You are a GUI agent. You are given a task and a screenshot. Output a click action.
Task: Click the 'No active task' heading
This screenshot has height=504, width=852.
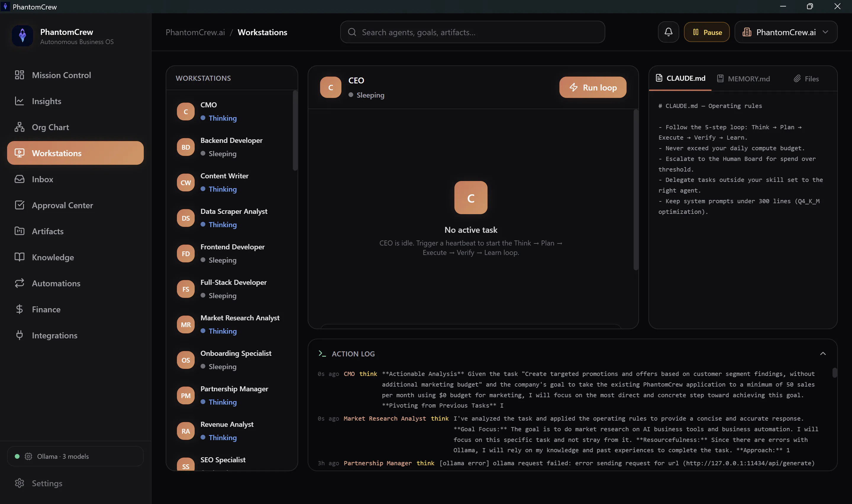[x=471, y=230]
